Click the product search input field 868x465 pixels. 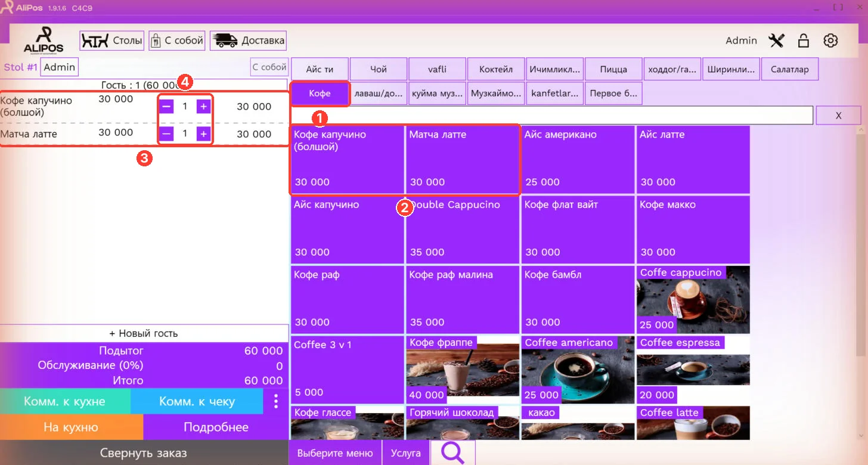click(552, 116)
